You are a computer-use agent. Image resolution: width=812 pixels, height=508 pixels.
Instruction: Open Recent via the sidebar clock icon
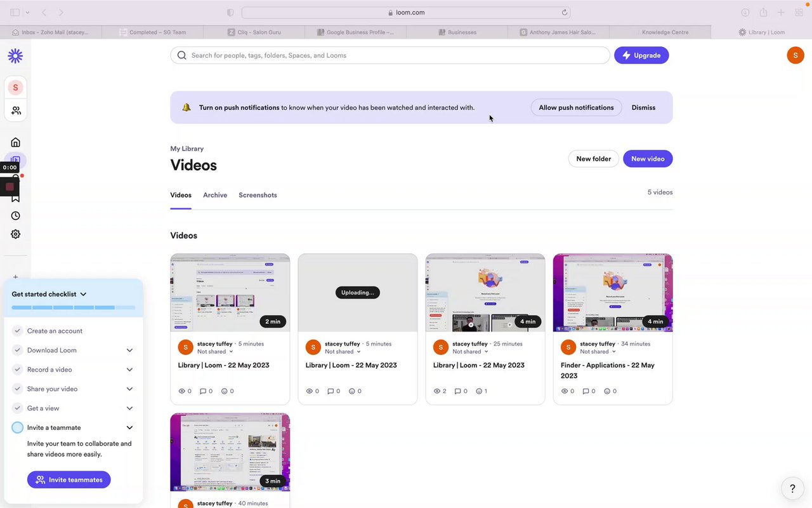click(16, 216)
